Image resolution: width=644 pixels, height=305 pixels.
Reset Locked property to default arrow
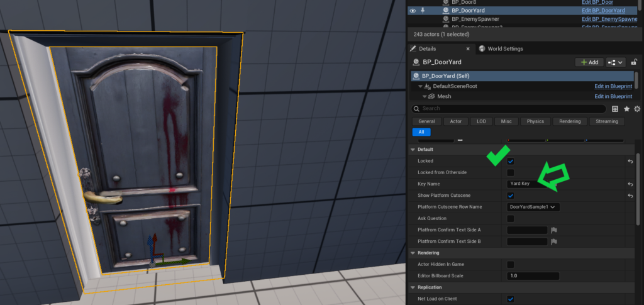tap(630, 162)
